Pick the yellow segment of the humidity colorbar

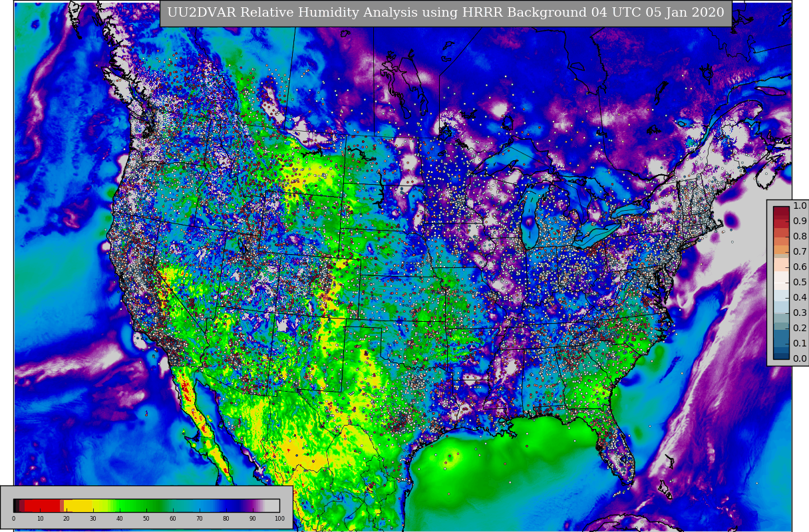tap(78, 505)
